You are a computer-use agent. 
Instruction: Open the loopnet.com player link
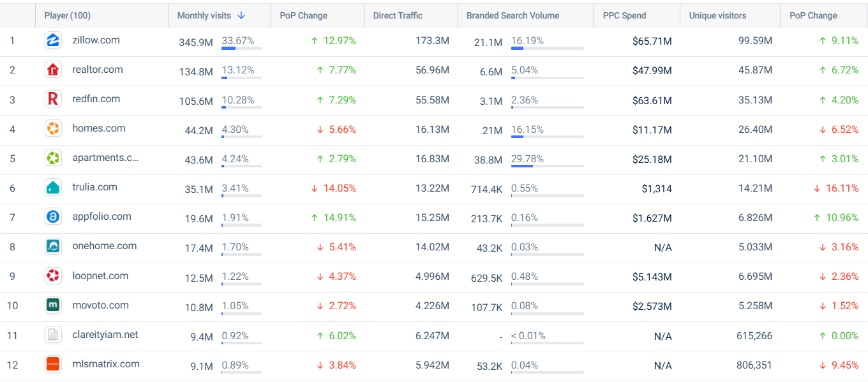coord(100,276)
